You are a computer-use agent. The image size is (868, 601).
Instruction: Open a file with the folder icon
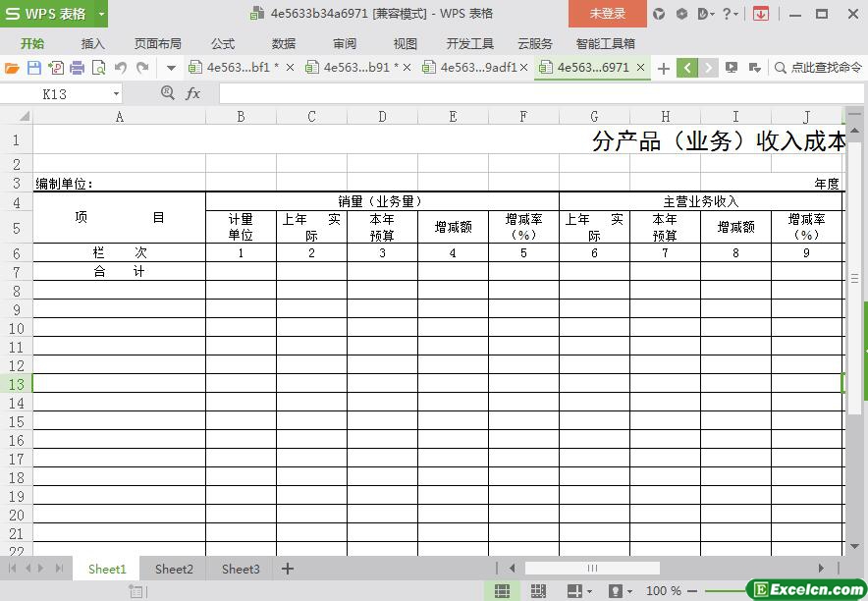pyautogui.click(x=12, y=68)
